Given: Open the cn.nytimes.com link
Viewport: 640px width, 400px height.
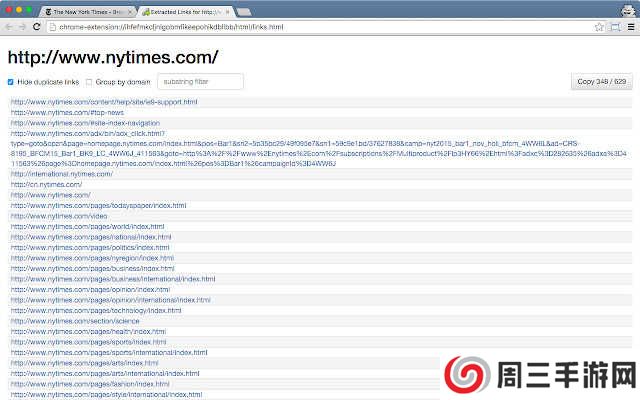Looking at the screenshot, I should (x=46, y=184).
